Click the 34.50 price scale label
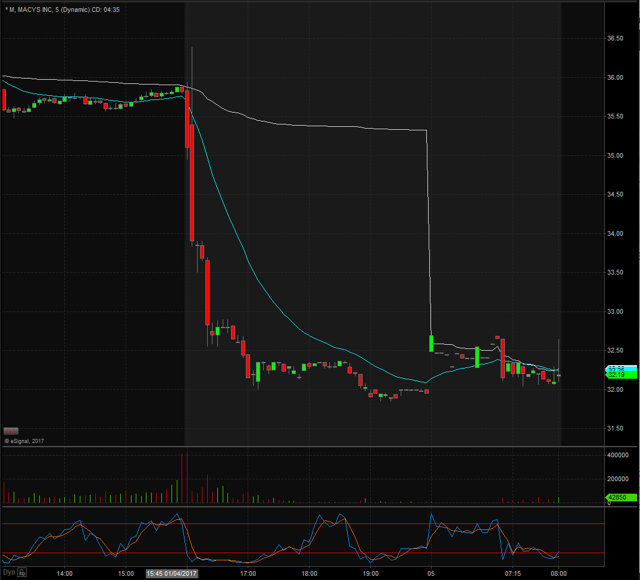 pyautogui.click(x=616, y=194)
